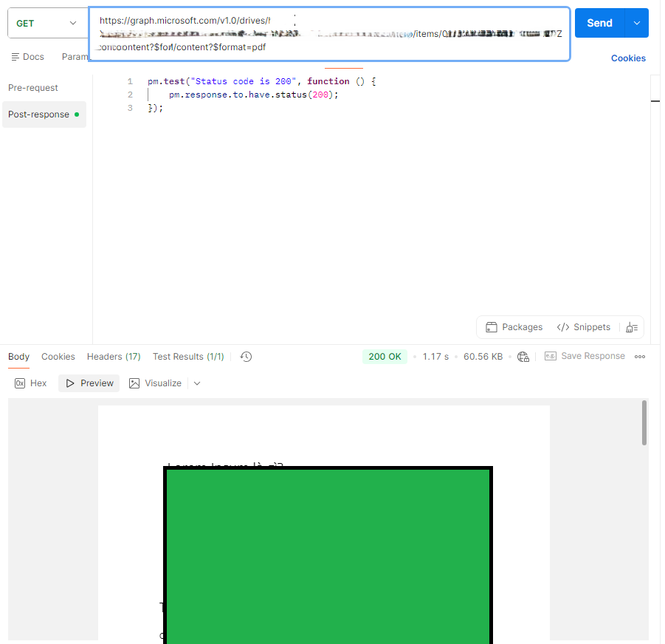Click the PDF preview page

click(324, 523)
